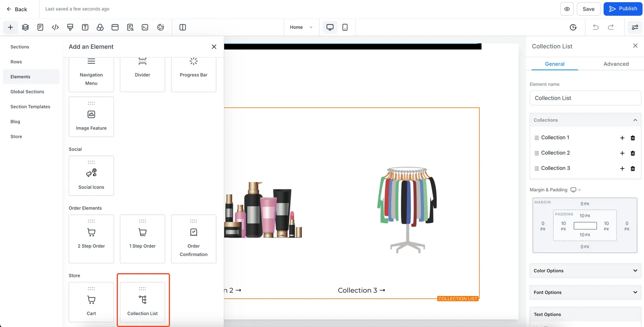Image resolution: width=644 pixels, height=327 pixels.
Task: Select the Cart element card
Action: click(91, 302)
